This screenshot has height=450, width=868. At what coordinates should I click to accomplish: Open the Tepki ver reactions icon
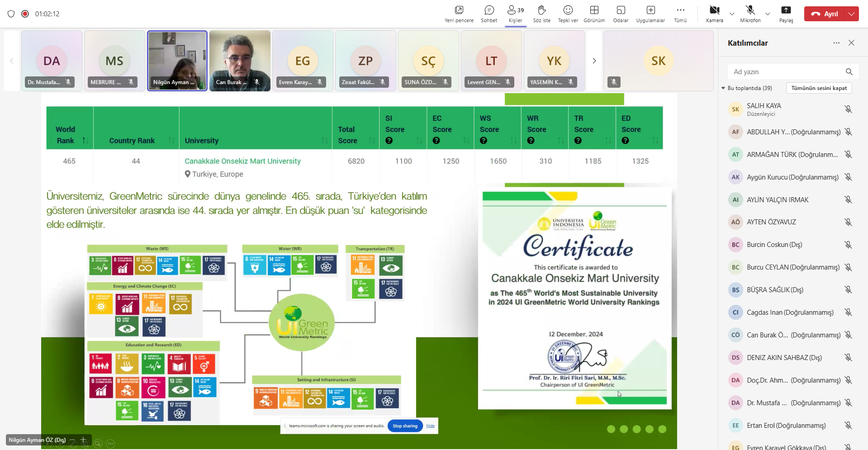tap(568, 14)
